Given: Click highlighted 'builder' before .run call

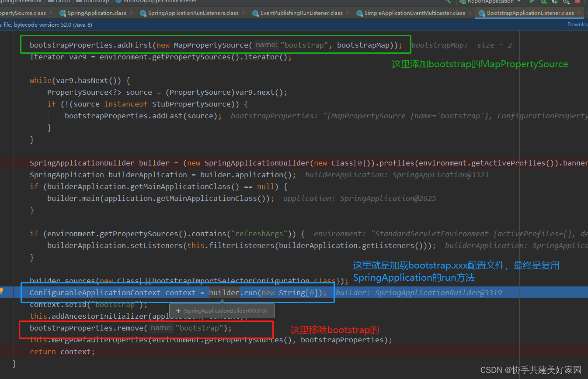Looking at the screenshot, I should coord(224,293).
